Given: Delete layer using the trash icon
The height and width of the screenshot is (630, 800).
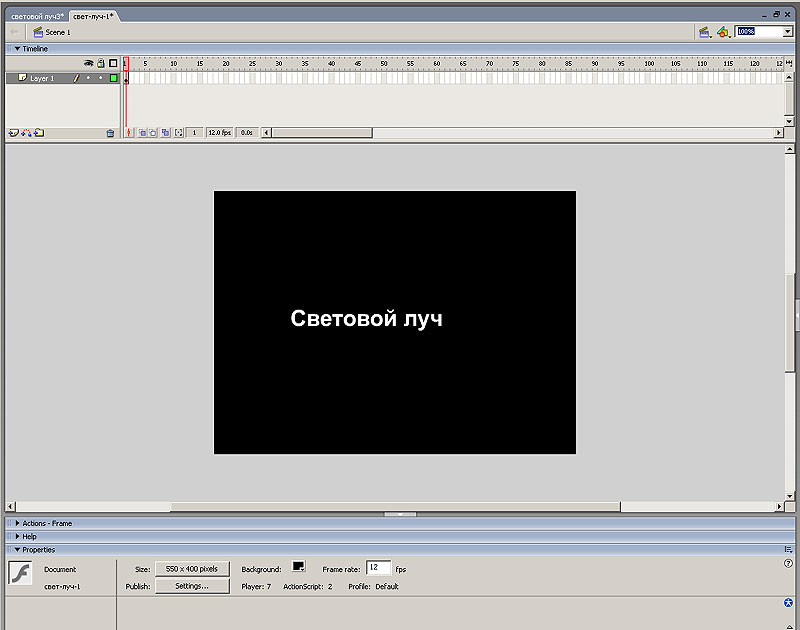Looking at the screenshot, I should tap(110, 132).
